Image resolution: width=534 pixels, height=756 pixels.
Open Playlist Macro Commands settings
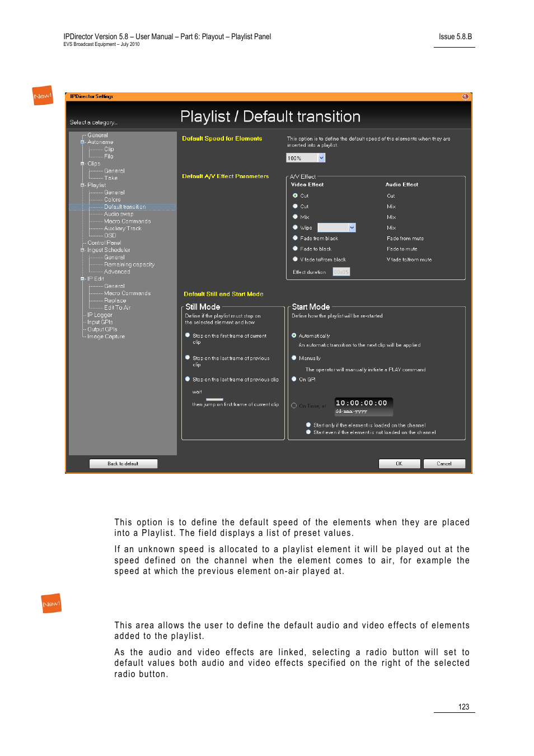[x=127, y=221]
